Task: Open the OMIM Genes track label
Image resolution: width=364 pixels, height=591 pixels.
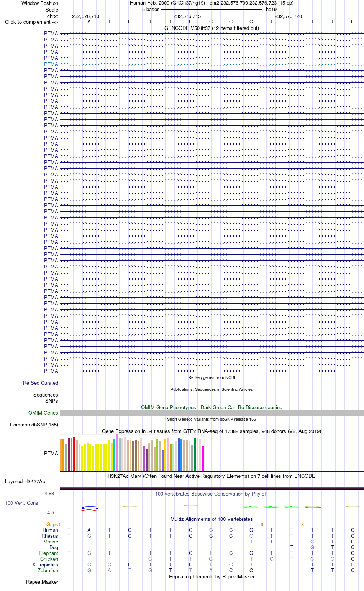Action: pos(43,413)
